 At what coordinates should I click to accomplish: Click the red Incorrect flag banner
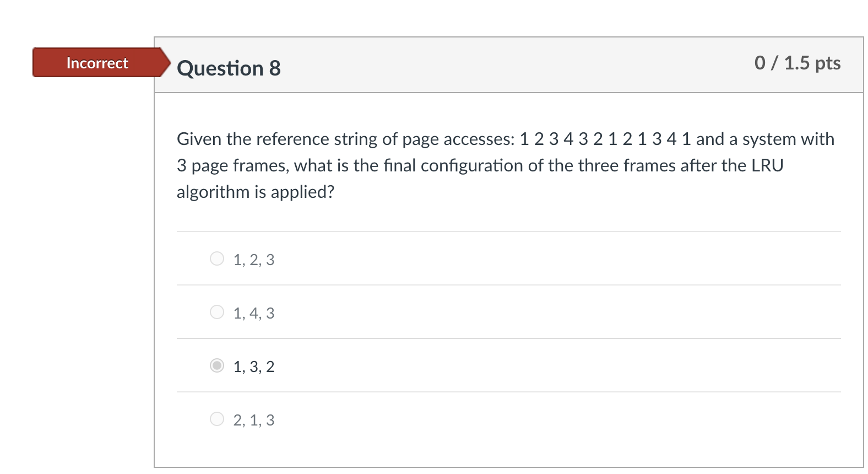[x=97, y=63]
